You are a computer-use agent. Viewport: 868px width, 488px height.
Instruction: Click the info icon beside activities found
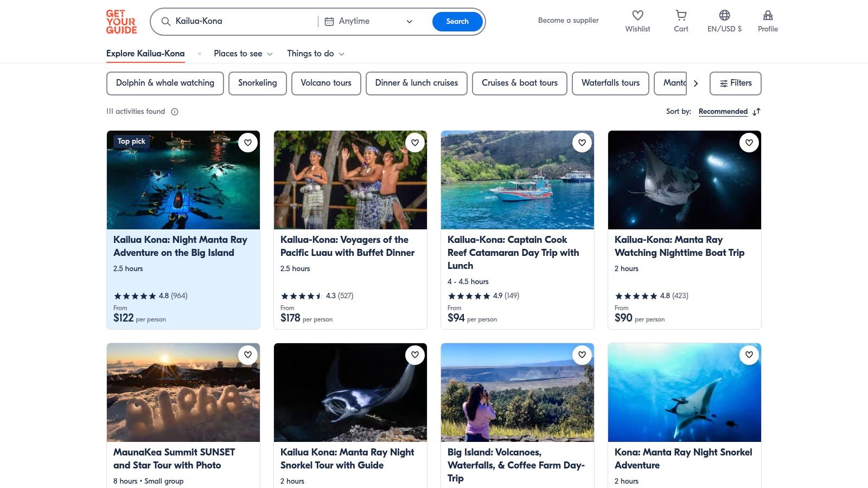175,112
